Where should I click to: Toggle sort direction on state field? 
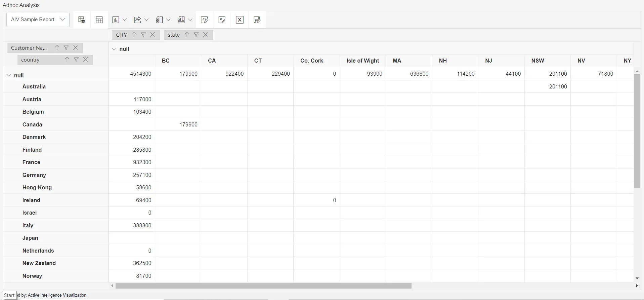coord(187,35)
